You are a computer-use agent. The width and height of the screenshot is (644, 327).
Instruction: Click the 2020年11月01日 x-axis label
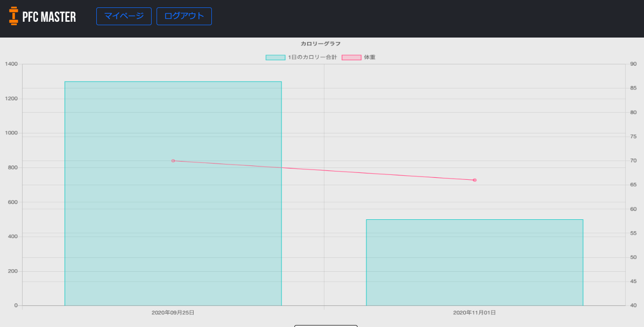(474, 312)
